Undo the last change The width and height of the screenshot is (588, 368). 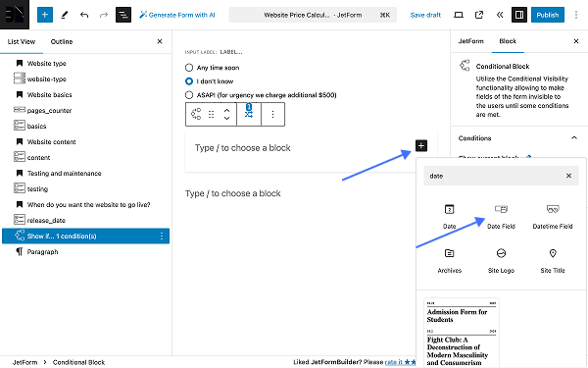tap(84, 15)
